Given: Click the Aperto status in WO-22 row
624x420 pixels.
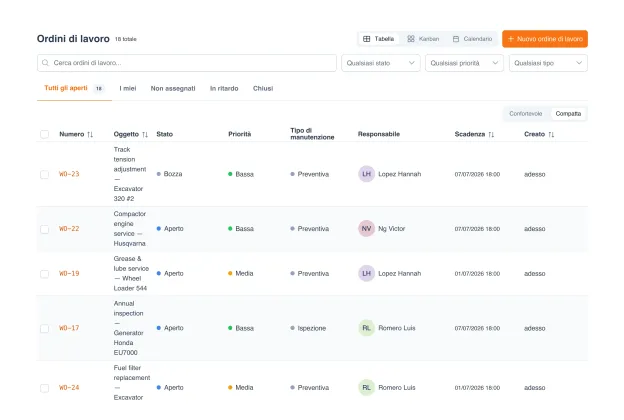Looking at the screenshot, I should point(170,229).
